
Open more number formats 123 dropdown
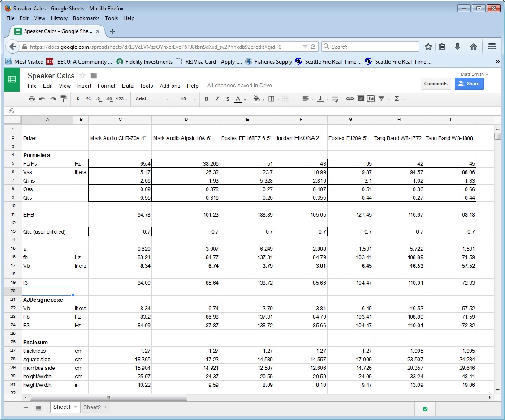tap(121, 99)
